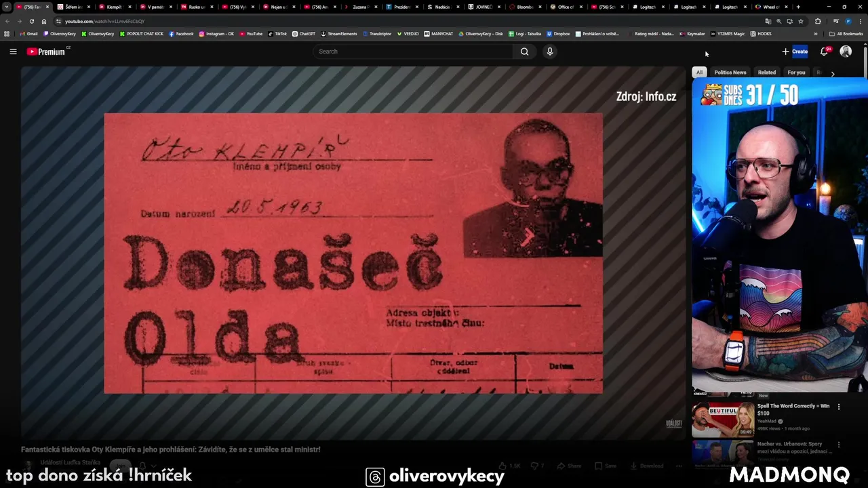
Task: Click the video player frame
Action: click(353, 253)
